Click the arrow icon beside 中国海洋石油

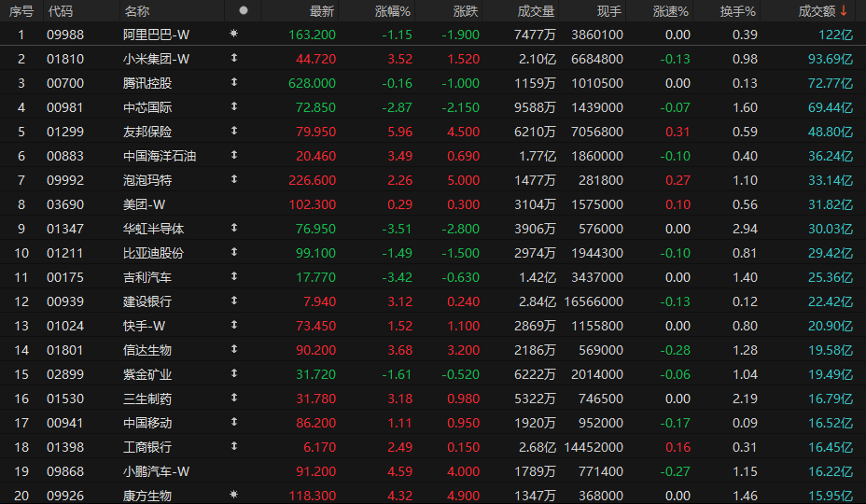tap(234, 155)
